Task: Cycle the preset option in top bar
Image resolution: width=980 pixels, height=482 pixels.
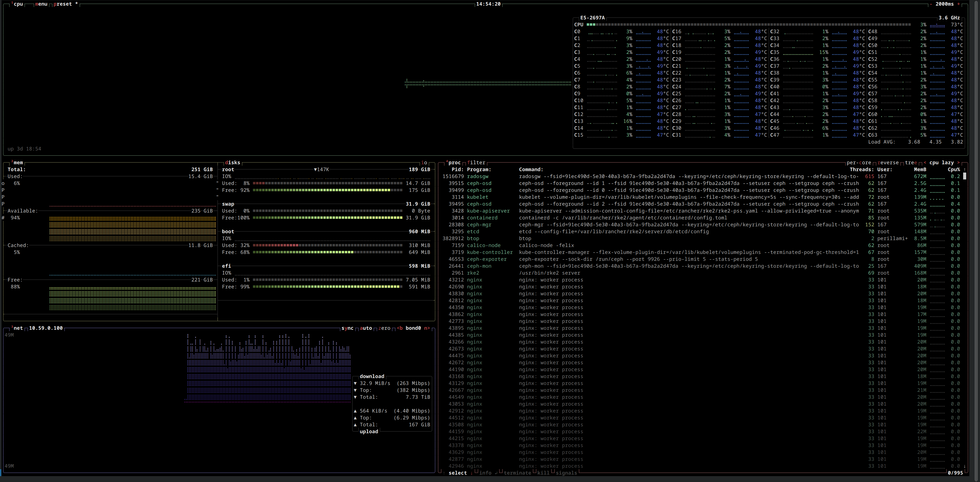Action: pyautogui.click(x=63, y=4)
